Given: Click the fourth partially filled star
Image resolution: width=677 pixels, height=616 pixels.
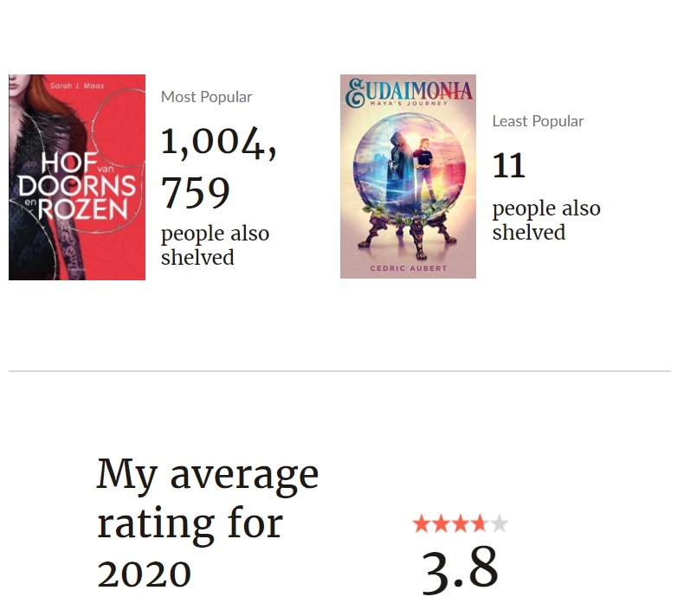Looking at the screenshot, I should pos(479,523).
